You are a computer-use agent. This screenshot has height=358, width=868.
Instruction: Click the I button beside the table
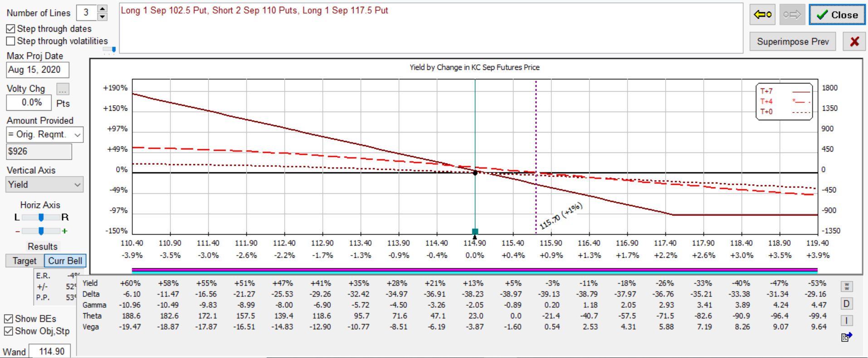point(847,320)
